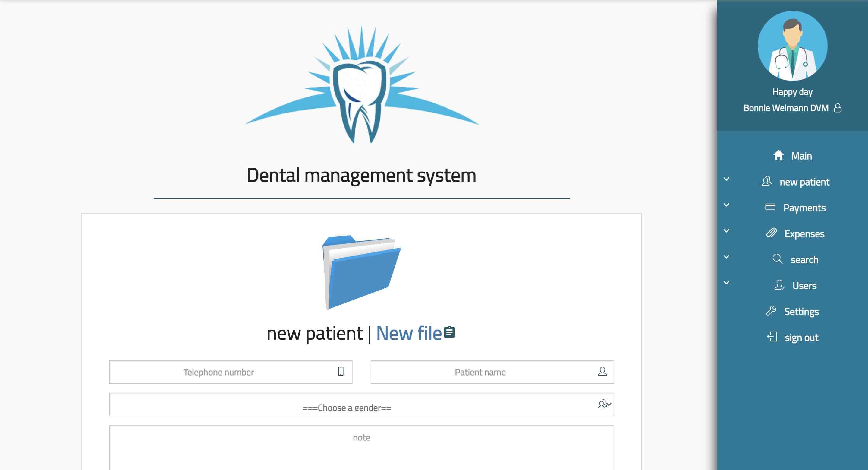868x470 pixels.
Task: Click the tooth logo image
Action: (362, 84)
